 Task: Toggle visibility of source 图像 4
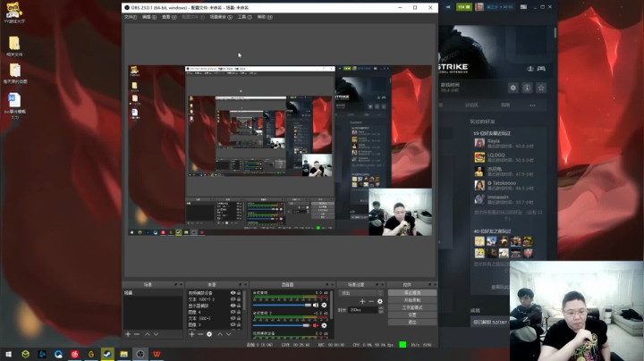coord(233,312)
